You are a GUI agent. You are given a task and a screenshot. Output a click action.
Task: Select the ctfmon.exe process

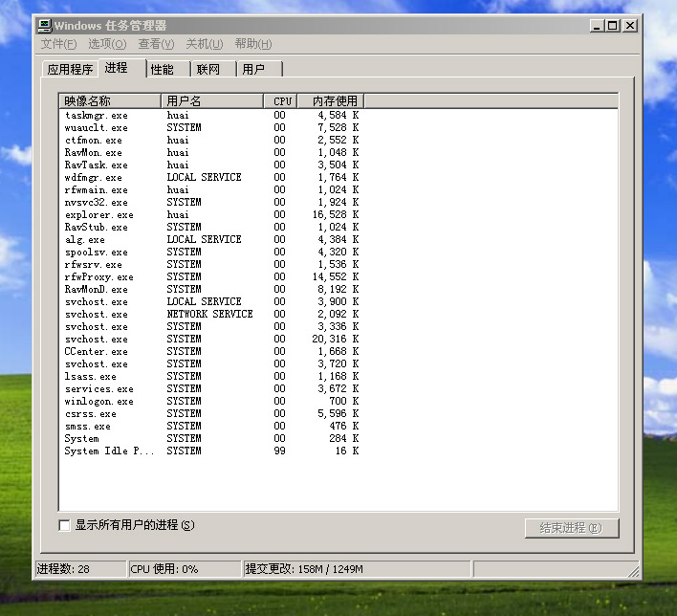point(211,141)
